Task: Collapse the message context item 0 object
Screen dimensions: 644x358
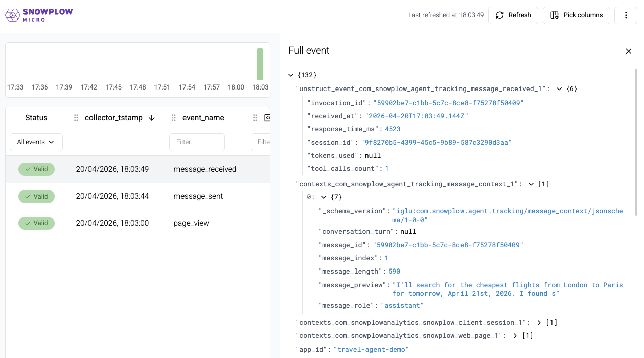Action: click(324, 197)
